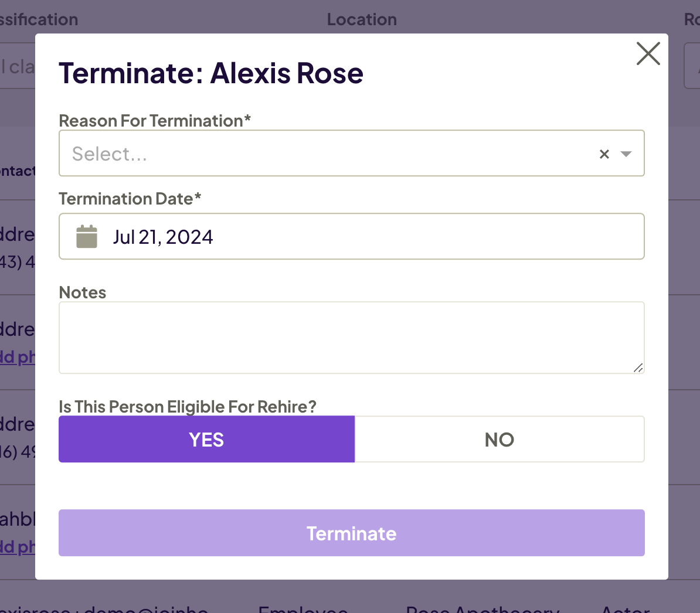Click inside the Notes text area

point(352,337)
